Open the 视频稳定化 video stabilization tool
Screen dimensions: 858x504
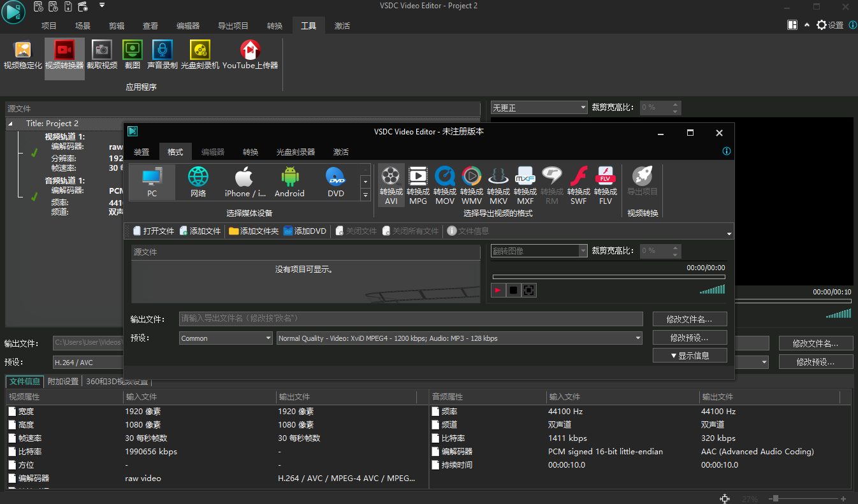pos(23,55)
